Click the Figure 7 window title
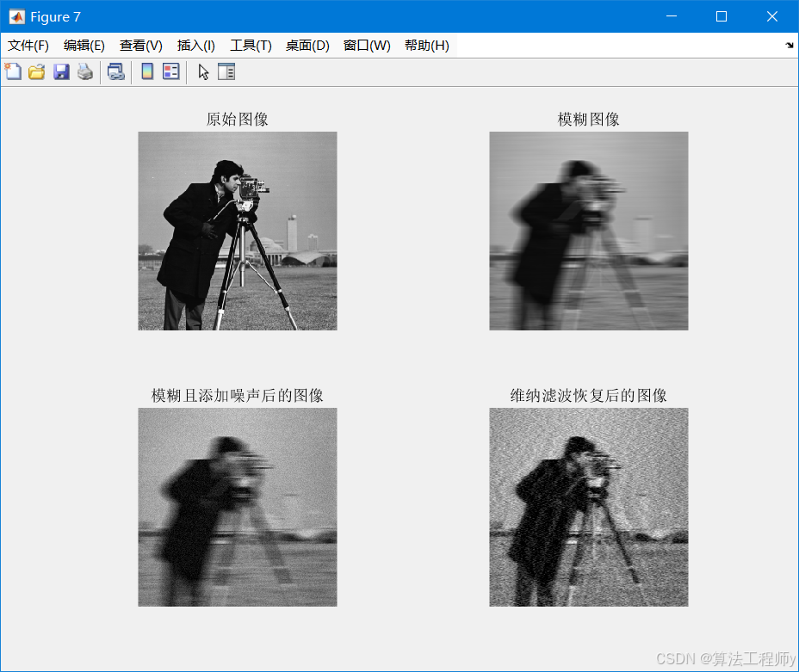This screenshot has width=799, height=672. [x=56, y=17]
